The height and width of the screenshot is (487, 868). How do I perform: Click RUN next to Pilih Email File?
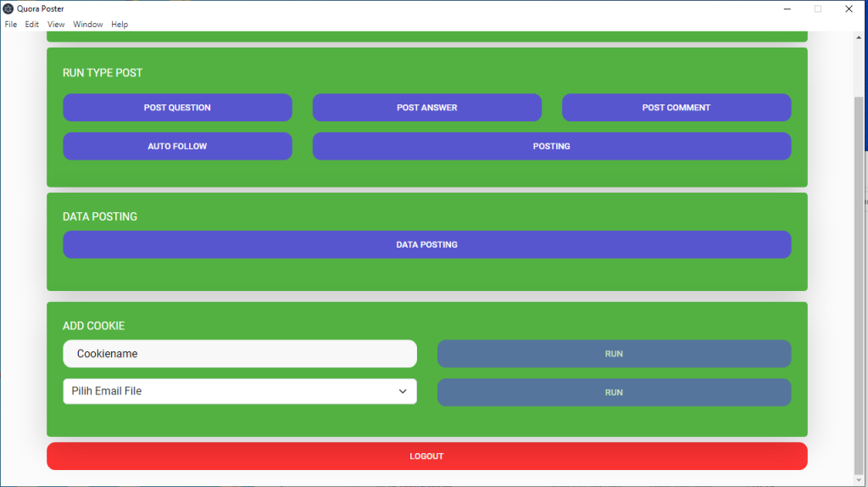coord(614,392)
